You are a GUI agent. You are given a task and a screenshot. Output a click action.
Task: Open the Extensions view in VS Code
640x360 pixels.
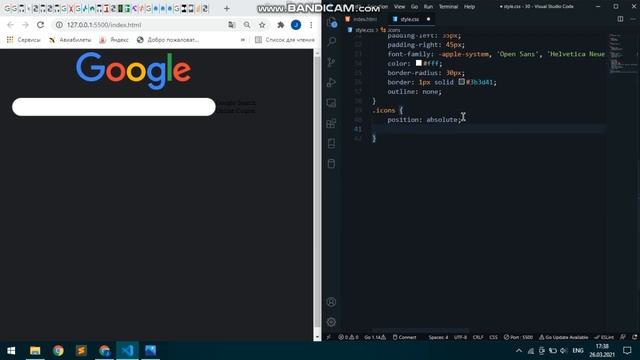pyautogui.click(x=331, y=123)
